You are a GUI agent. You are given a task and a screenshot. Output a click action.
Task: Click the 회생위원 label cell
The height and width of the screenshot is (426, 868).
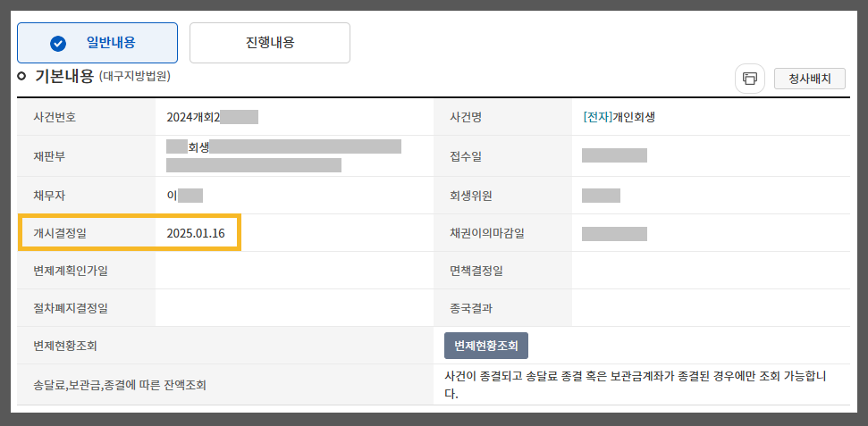[502, 196]
